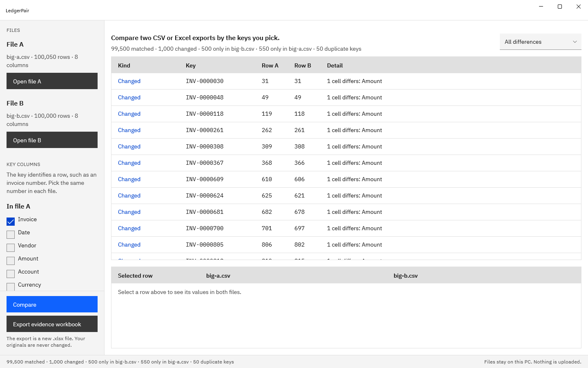Click Row B value 678

299,212
